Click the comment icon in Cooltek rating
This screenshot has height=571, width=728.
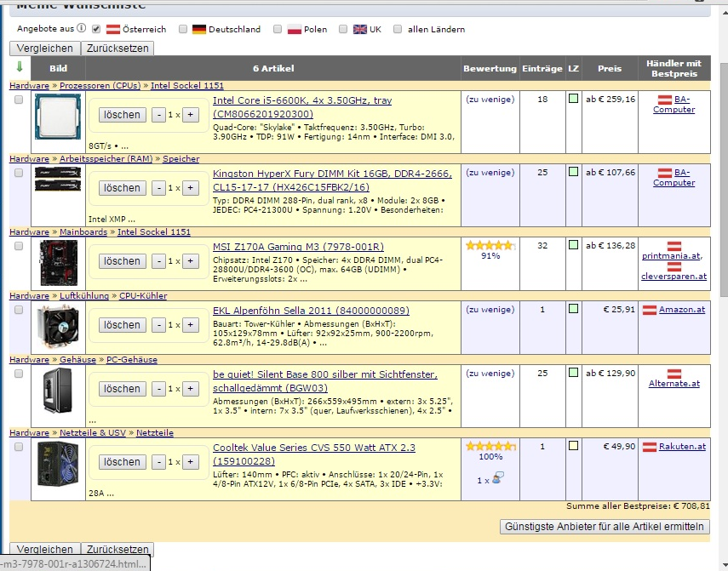[x=498, y=477]
